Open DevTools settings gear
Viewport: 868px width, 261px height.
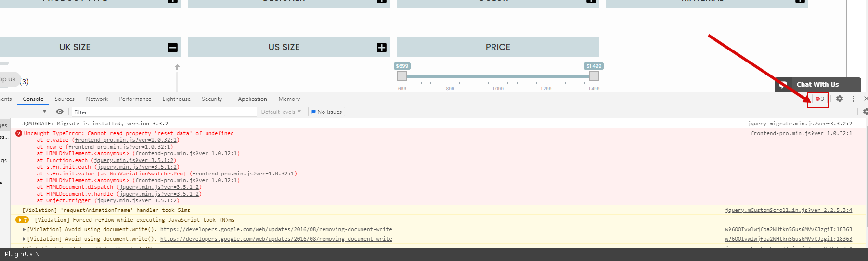840,99
